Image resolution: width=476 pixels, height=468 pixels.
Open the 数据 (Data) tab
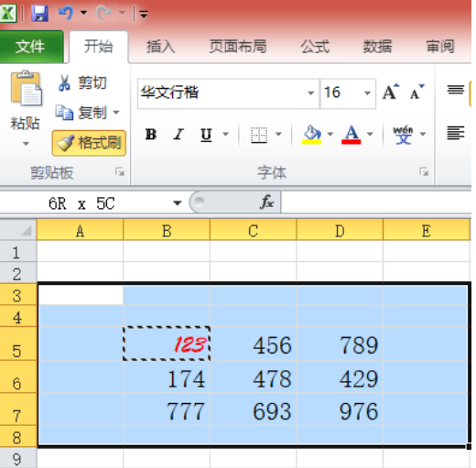tap(377, 47)
